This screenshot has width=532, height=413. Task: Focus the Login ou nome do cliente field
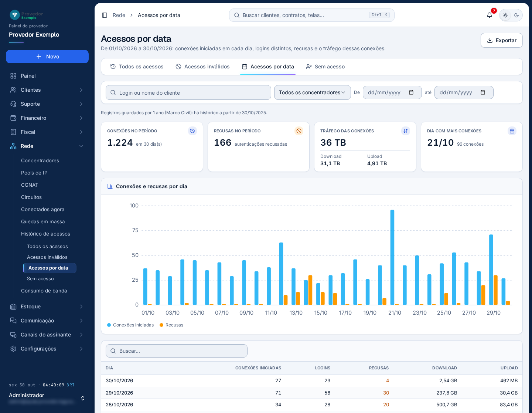[188, 92]
